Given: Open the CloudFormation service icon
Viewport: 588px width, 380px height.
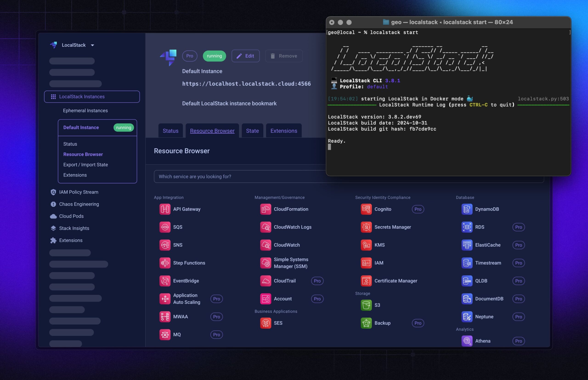Looking at the screenshot, I should [x=266, y=209].
